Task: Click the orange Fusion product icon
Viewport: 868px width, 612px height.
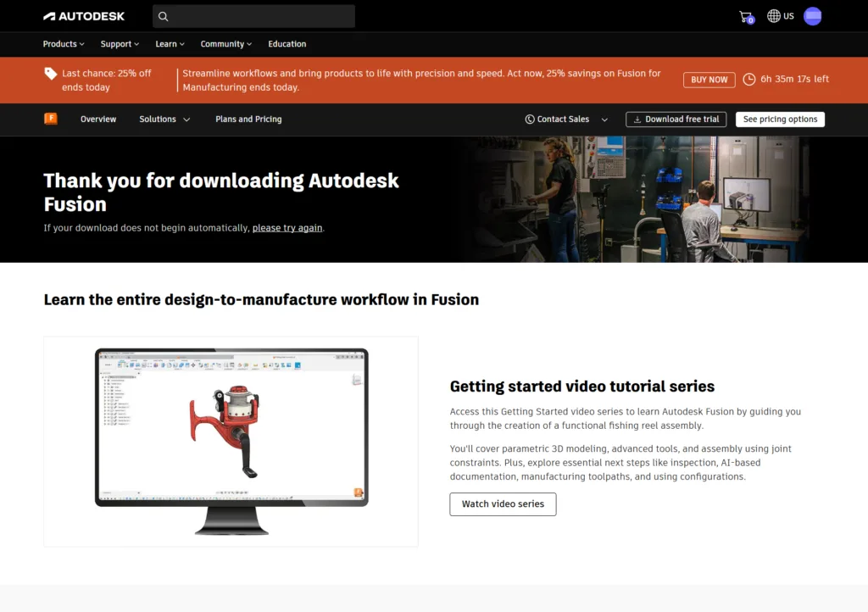Action: pyautogui.click(x=51, y=119)
